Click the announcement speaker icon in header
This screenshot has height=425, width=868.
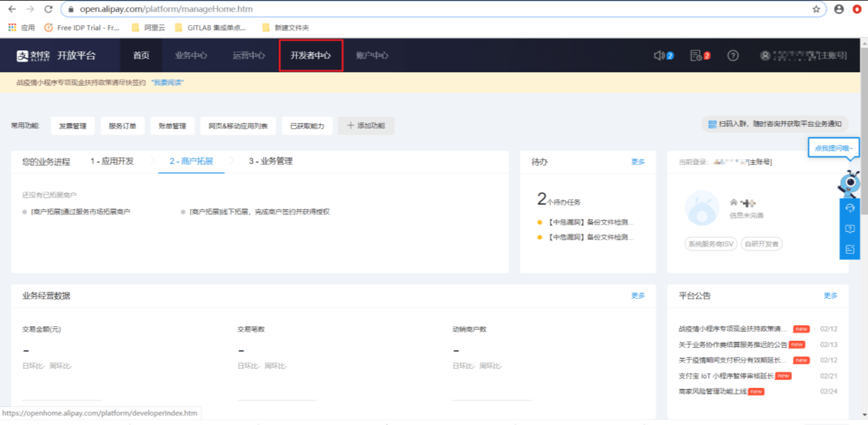(659, 55)
